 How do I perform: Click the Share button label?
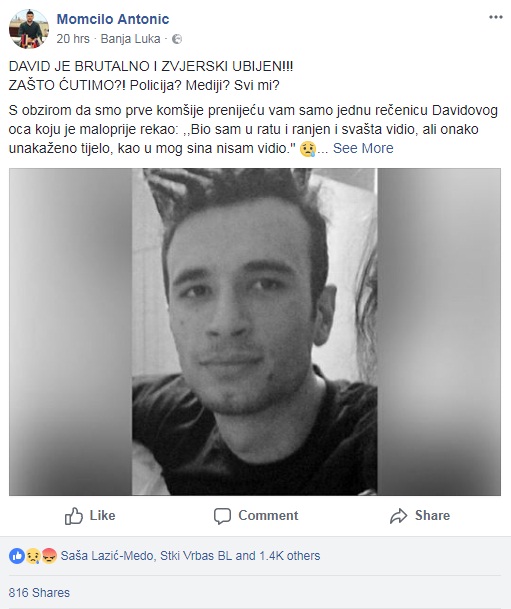[x=433, y=515]
